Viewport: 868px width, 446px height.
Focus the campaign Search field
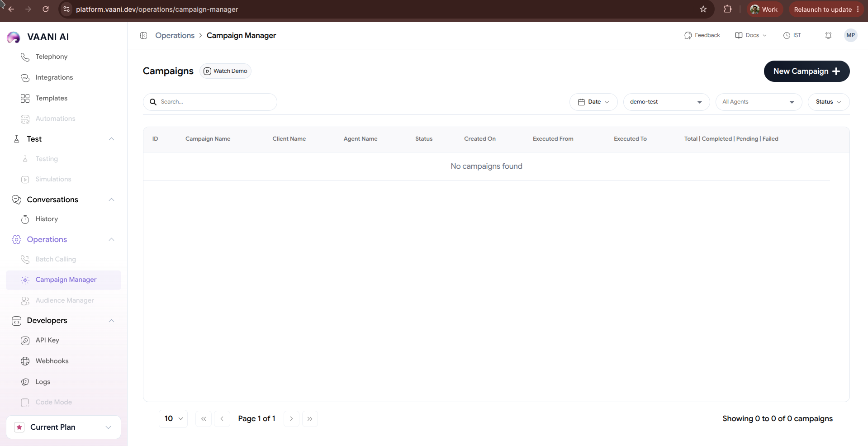click(x=210, y=102)
